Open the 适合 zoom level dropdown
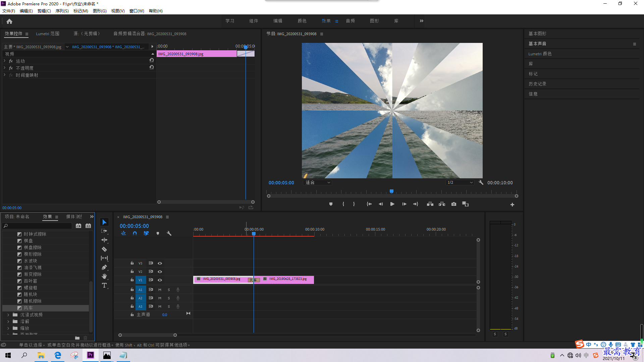This screenshot has width=644, height=362. (317, 183)
